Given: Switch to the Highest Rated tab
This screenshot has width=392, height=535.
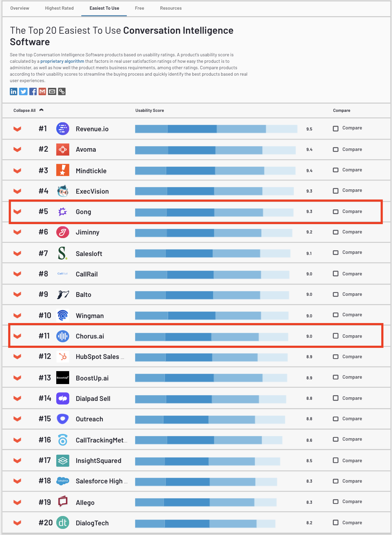Looking at the screenshot, I should pos(59,8).
